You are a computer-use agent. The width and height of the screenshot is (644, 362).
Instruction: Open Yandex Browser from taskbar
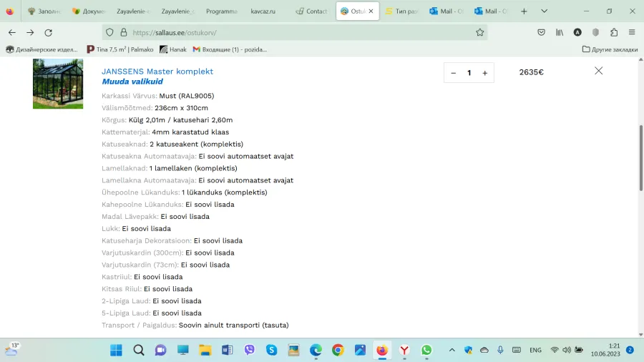click(404, 350)
